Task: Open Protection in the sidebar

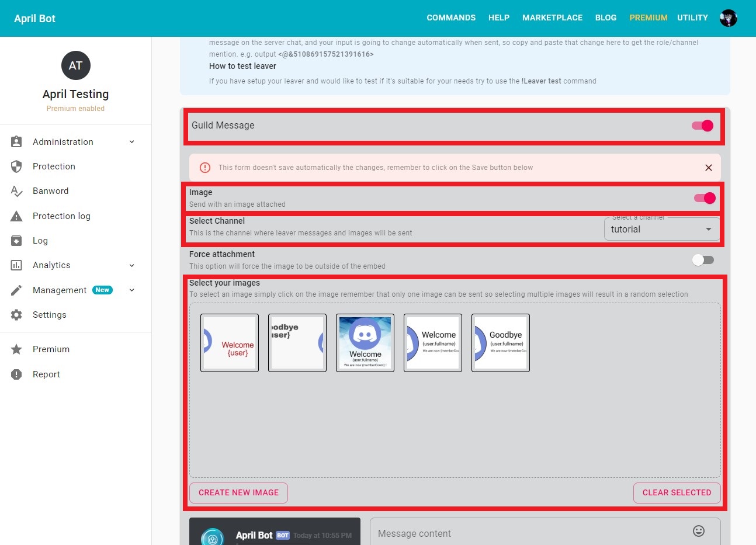Action: (76, 166)
